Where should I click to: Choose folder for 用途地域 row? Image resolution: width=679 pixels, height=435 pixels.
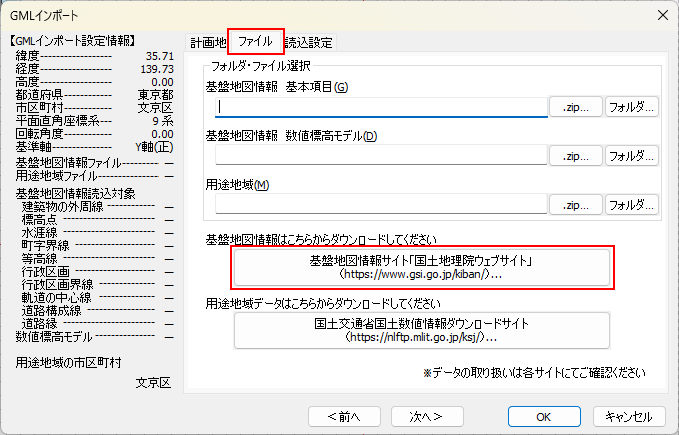coord(631,204)
